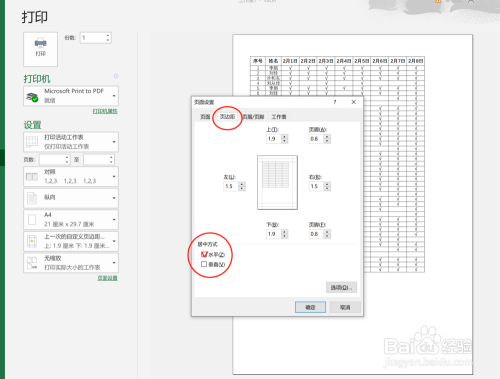Open the custom margins dropdown

[x=114, y=241]
